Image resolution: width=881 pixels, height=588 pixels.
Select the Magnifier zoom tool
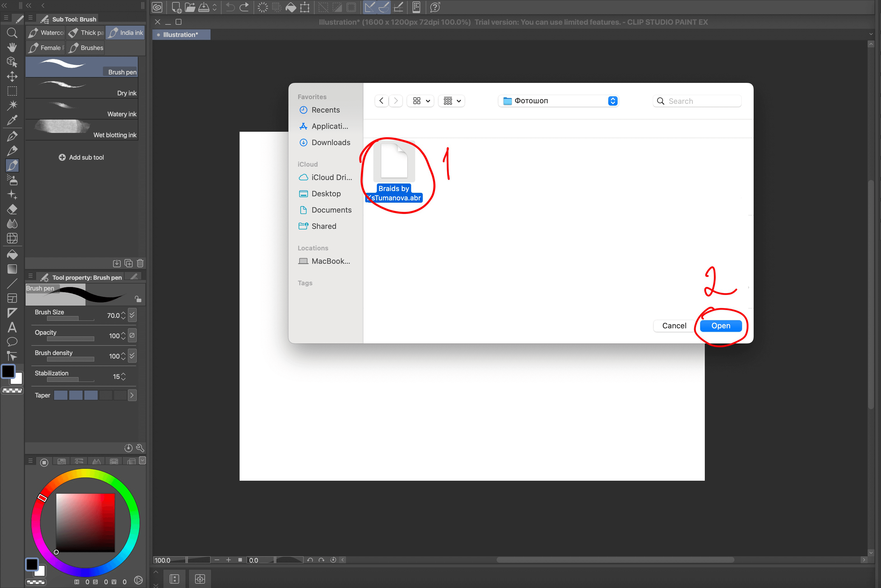pyautogui.click(x=12, y=33)
